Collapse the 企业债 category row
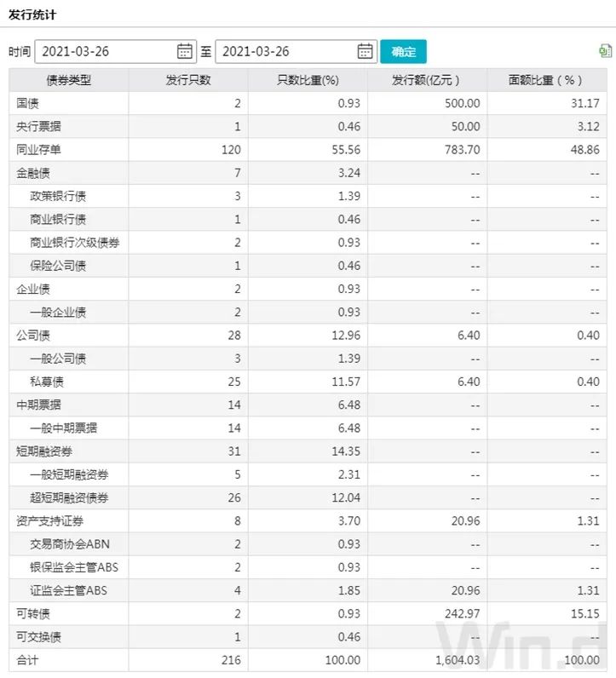 [33, 289]
